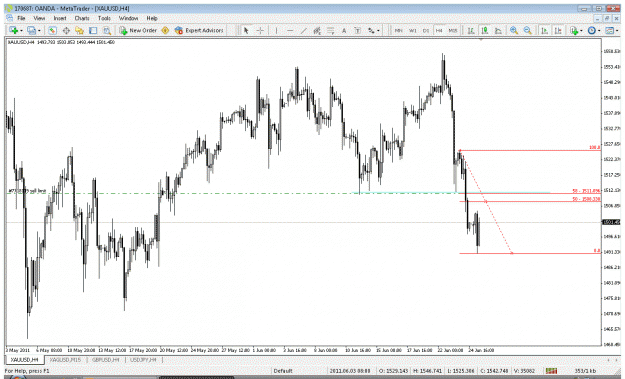Toggle Chart Shift from right border
This screenshot has width=625, height=379.
558,30
